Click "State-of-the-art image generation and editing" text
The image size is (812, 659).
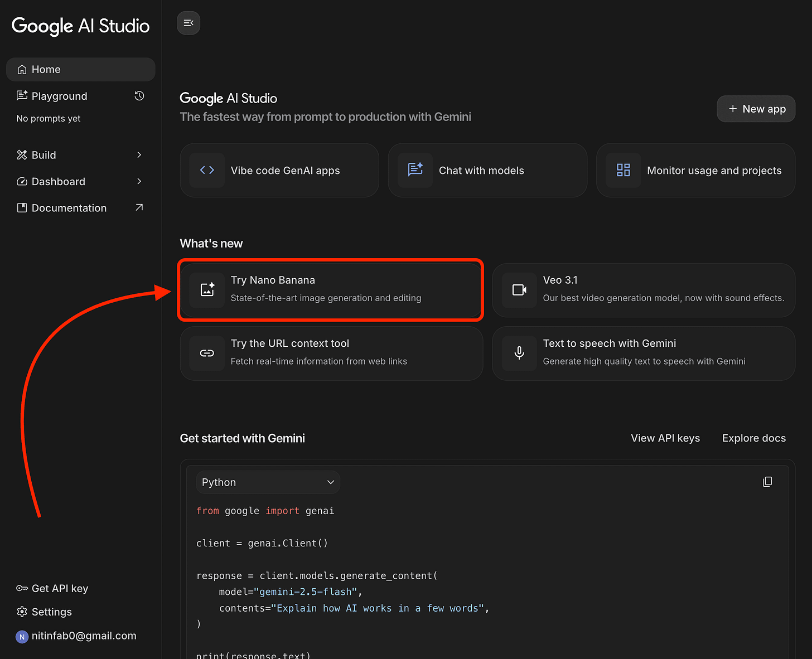[x=326, y=298]
